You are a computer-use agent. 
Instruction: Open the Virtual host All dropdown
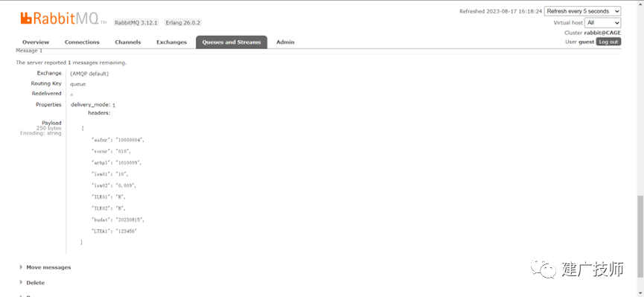(602, 22)
